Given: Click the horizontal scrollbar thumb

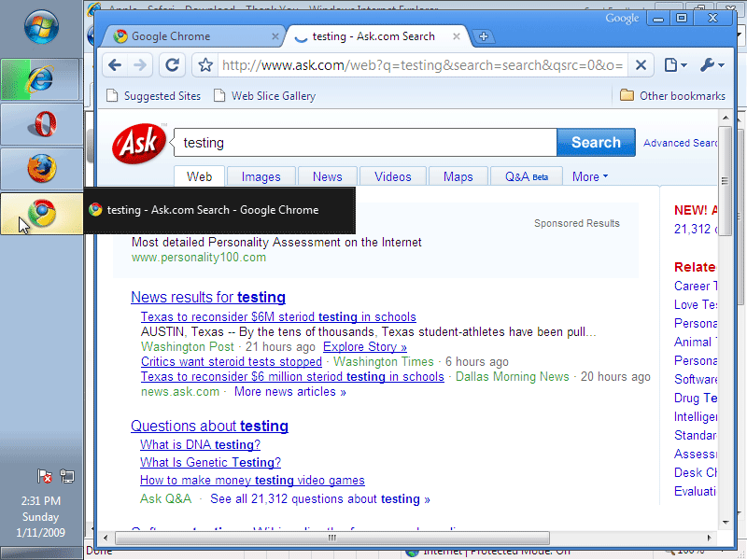Looking at the screenshot, I should click(331, 538).
